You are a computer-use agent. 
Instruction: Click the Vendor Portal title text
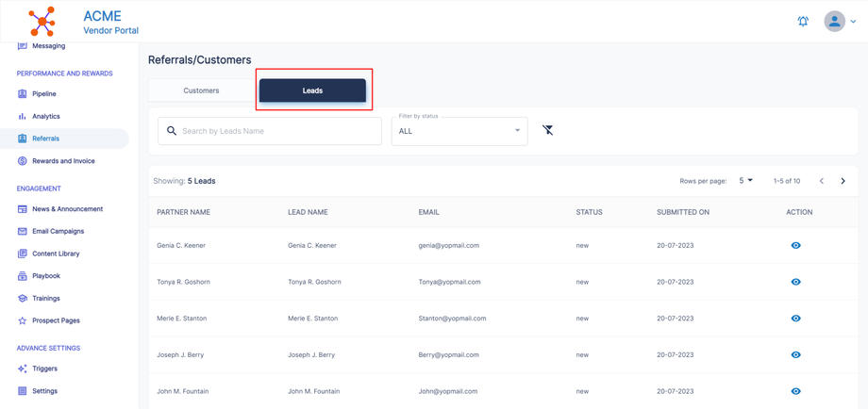(110, 30)
